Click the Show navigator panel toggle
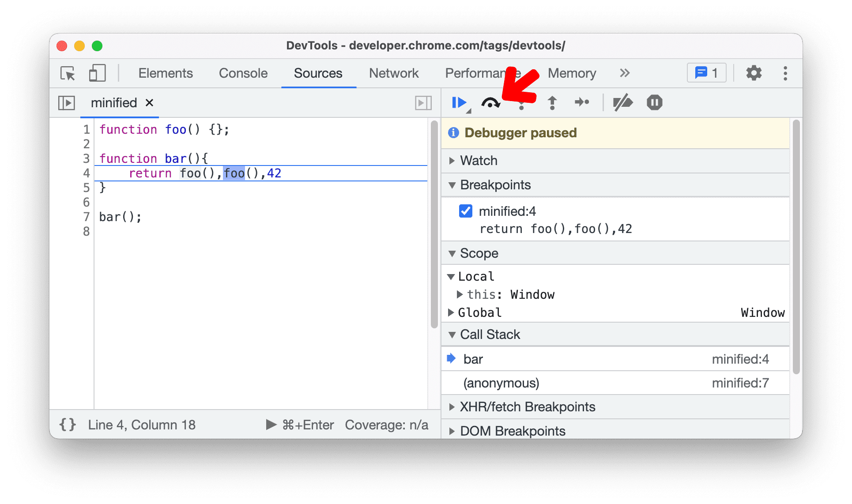852x504 pixels. (67, 102)
